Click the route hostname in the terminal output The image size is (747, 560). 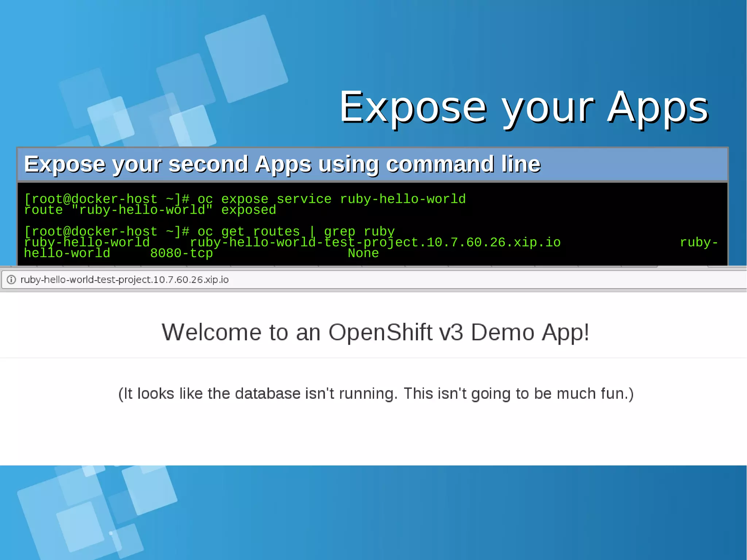click(375, 242)
